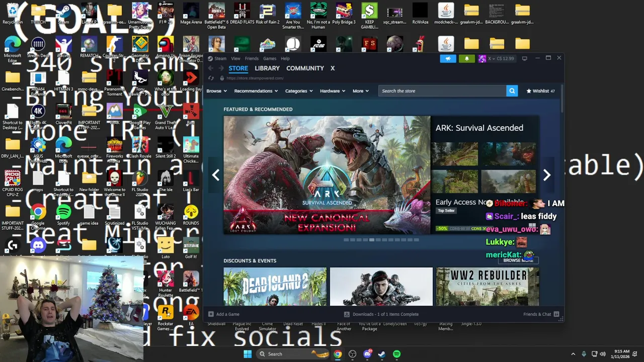Open Big Picture mode monitor icon
Viewport: 644px width, 362px height.
click(x=524, y=58)
